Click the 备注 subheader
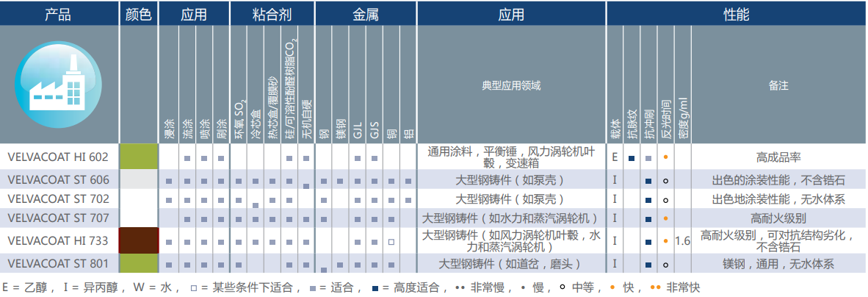 778,85
